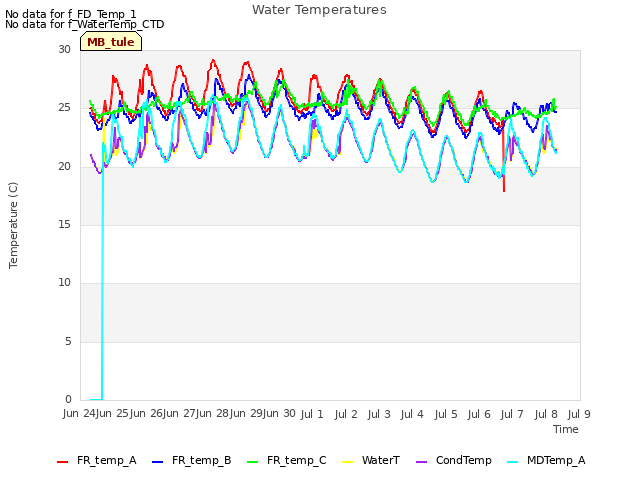Toggle CondTemp series in the legend
640x480 pixels.
click(x=454, y=460)
